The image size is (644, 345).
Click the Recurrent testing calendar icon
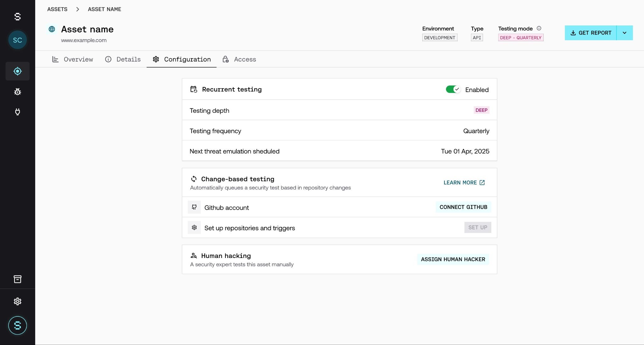194,89
